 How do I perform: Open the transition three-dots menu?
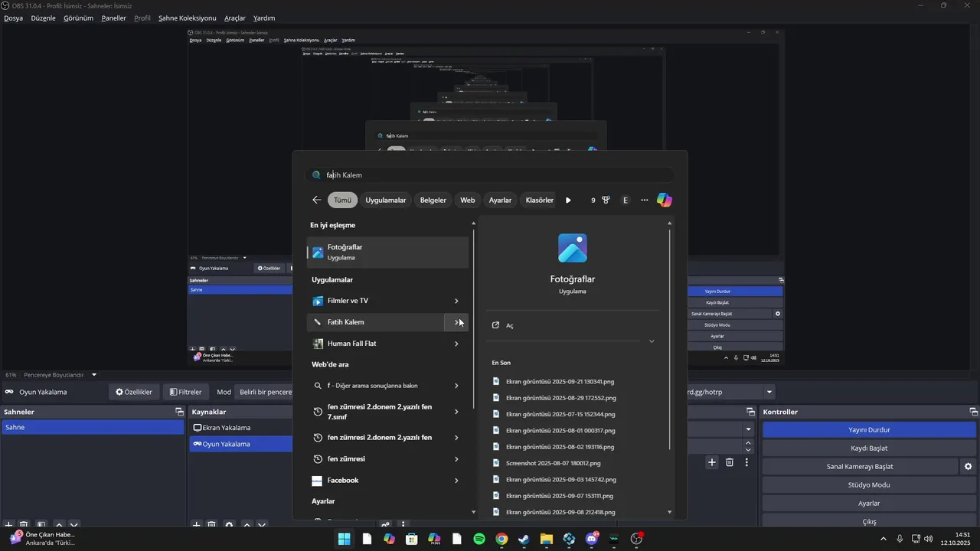click(746, 462)
